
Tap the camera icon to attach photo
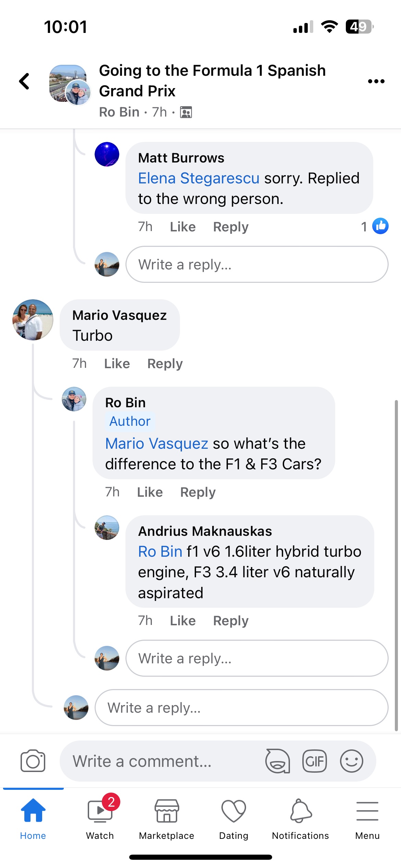point(33,761)
